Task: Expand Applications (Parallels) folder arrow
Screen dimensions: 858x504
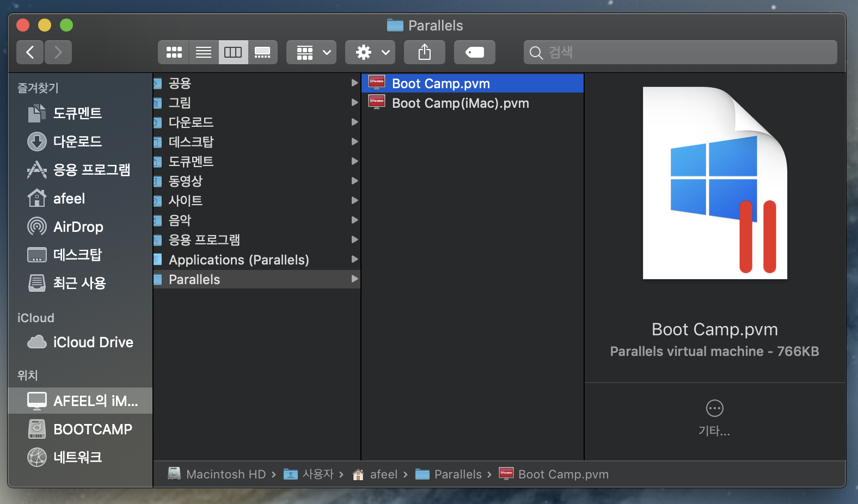Action: click(354, 259)
